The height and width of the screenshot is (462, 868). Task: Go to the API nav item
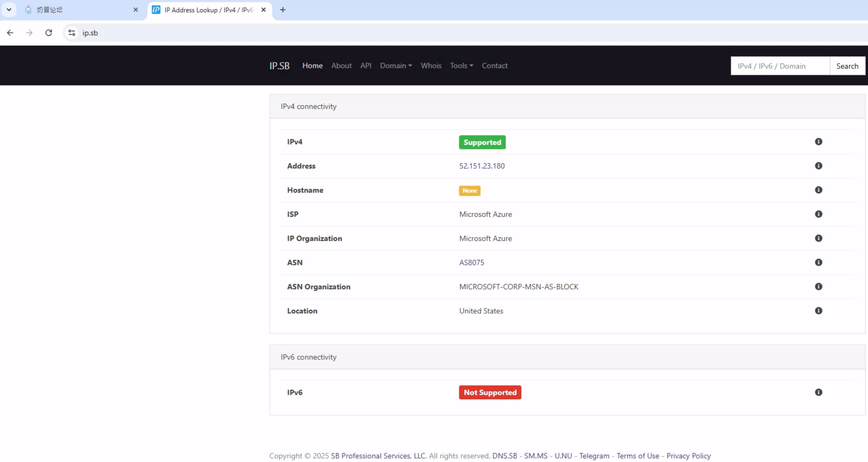tap(366, 65)
